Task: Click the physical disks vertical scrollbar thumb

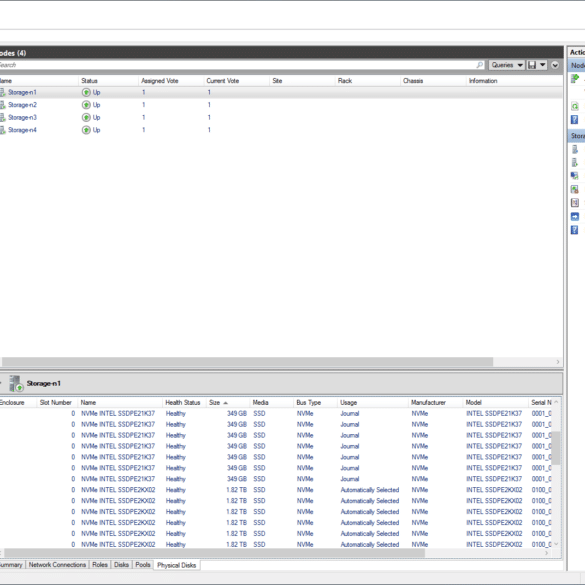Action: (556, 448)
